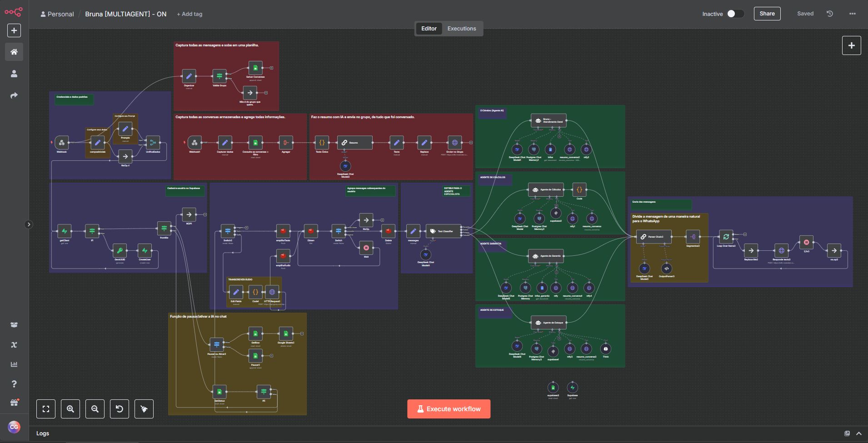
Task: Zoom out of the workflow canvas
Action: point(95,409)
